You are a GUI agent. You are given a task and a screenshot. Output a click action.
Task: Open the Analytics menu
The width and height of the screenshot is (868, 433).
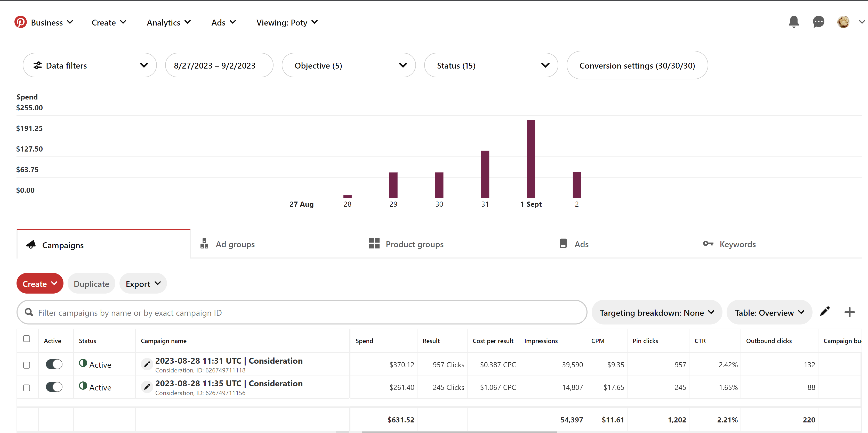(169, 22)
